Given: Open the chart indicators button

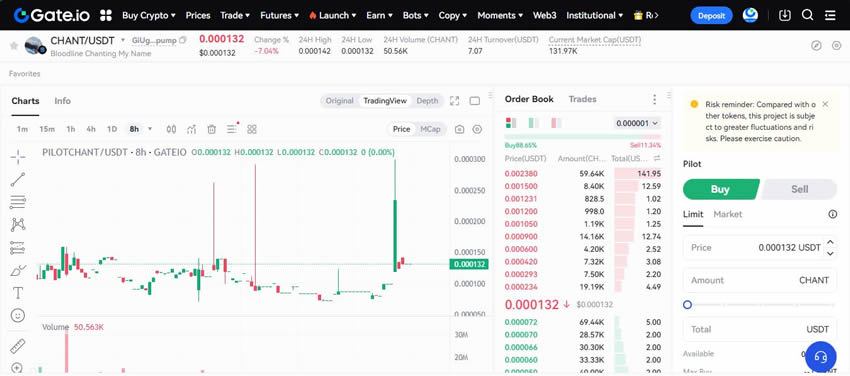Looking at the screenshot, I should tap(191, 129).
